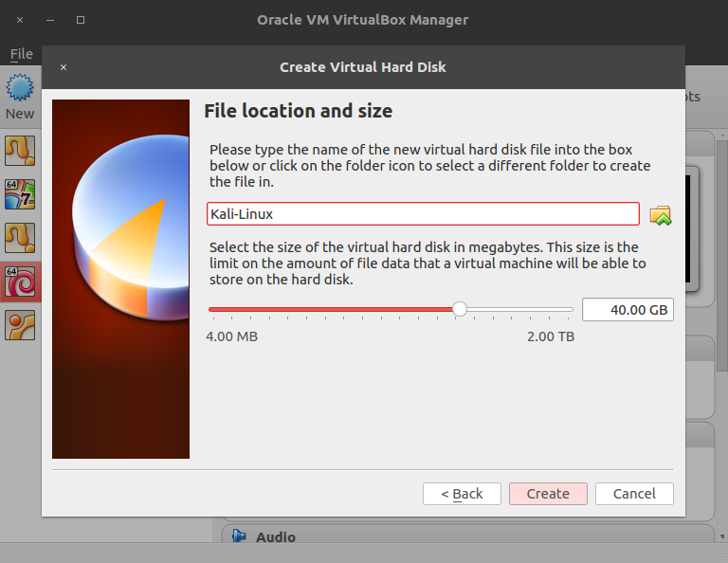Viewport: 728px width, 563px height.
Task: Click the folder icon to choose location
Action: (660, 215)
